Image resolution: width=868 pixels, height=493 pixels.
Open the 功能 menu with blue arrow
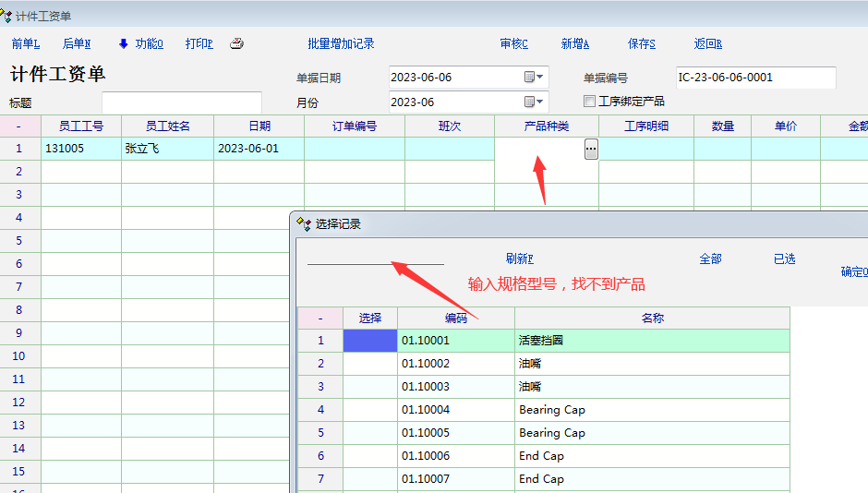[140, 43]
